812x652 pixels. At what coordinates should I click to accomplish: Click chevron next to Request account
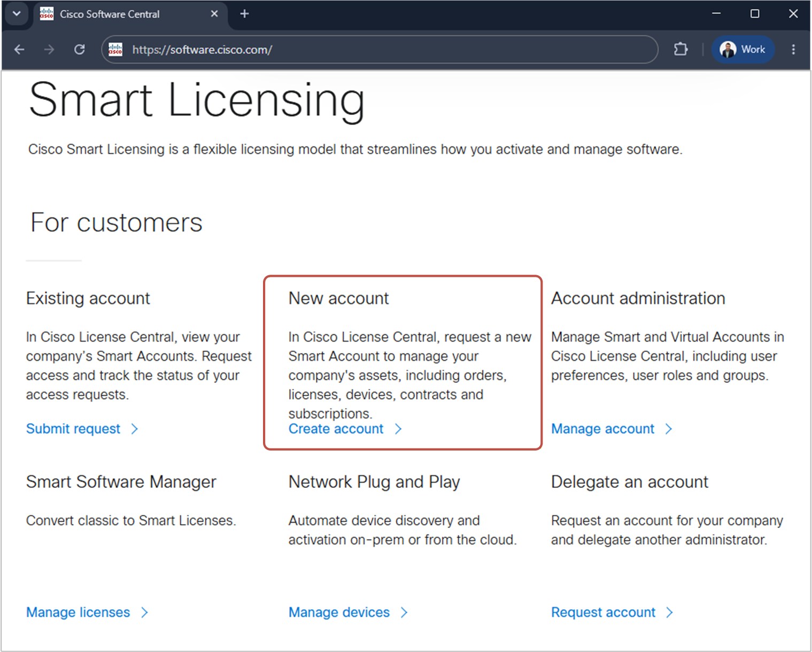669,612
